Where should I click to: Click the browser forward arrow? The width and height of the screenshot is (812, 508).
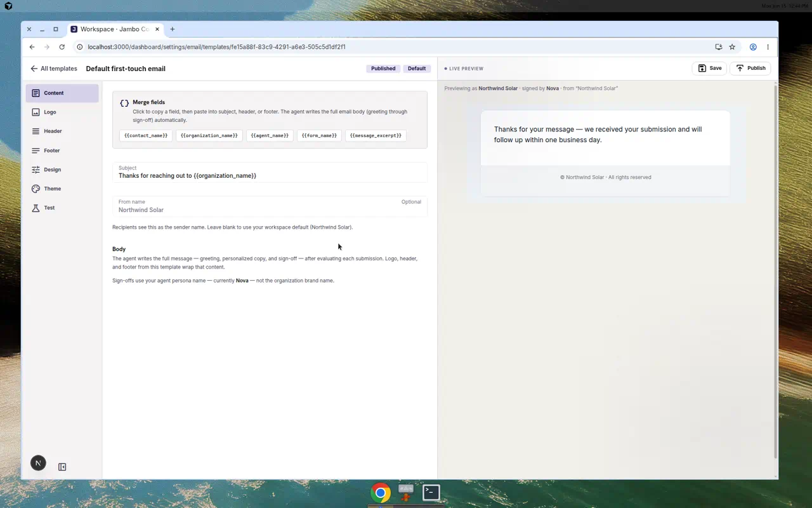47,47
